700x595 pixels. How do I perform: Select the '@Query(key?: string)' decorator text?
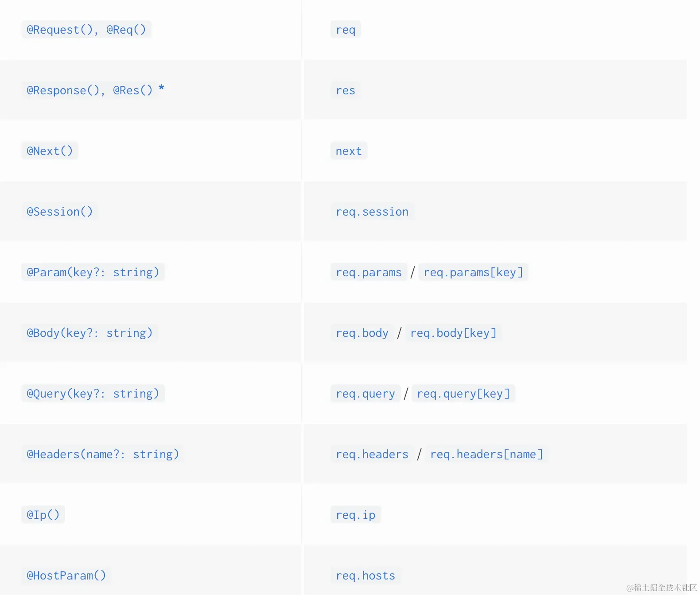click(x=93, y=394)
